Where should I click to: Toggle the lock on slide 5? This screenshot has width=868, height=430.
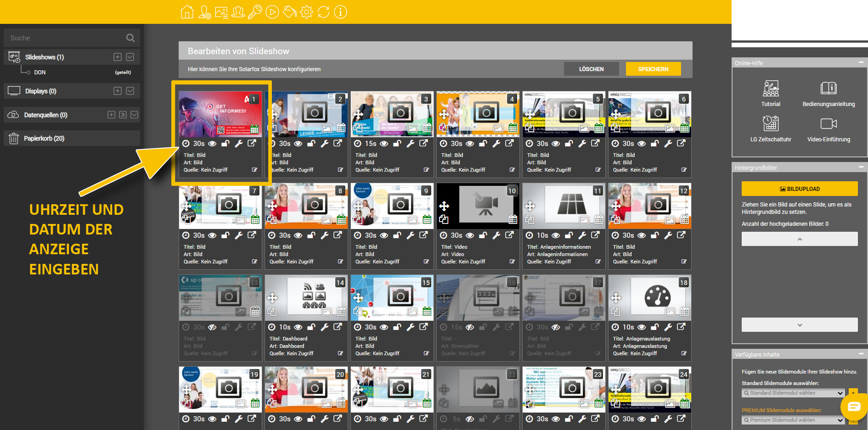coord(569,144)
